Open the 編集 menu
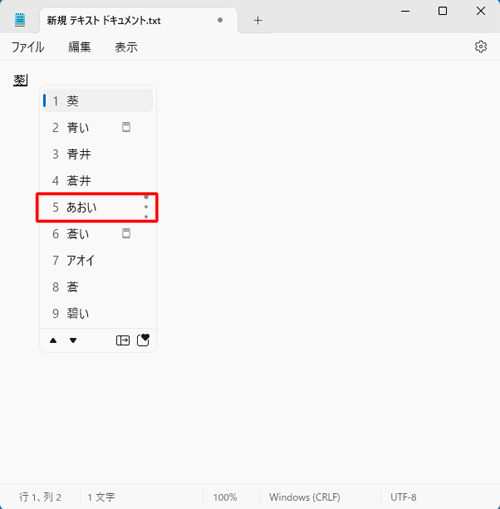The height and width of the screenshot is (509, 500). (x=79, y=47)
